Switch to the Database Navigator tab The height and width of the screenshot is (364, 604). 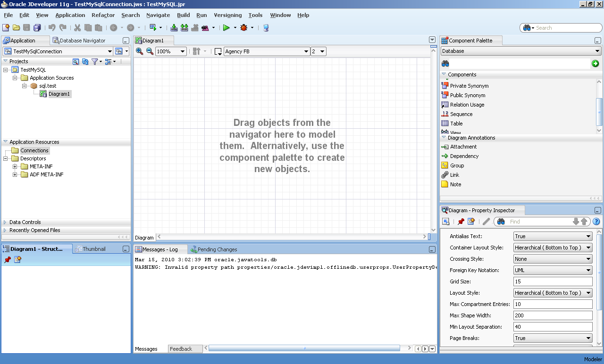tap(82, 41)
